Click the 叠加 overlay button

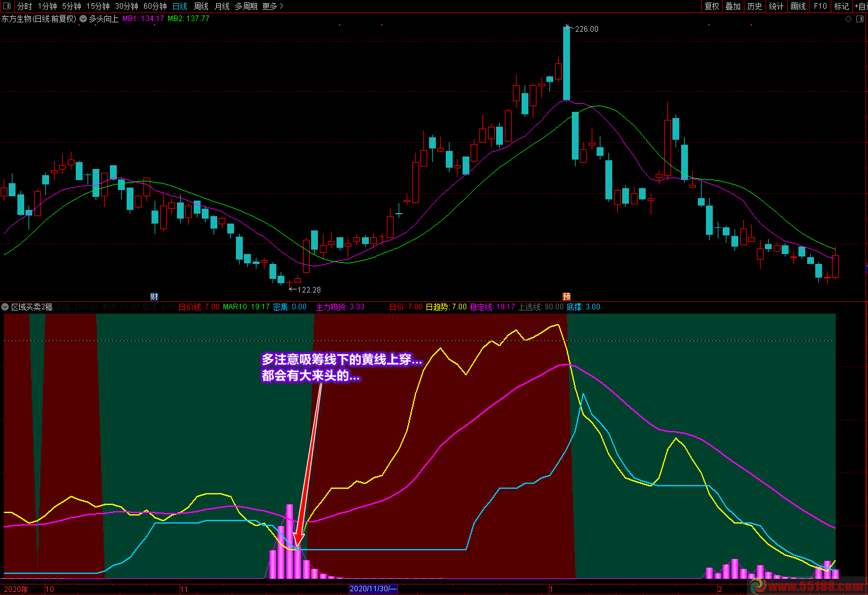(x=733, y=6)
